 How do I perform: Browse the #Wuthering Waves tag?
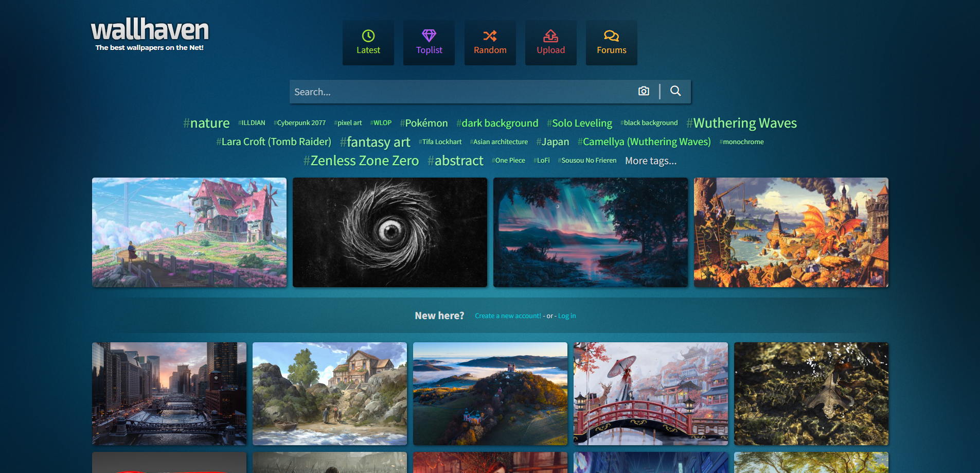tap(741, 123)
